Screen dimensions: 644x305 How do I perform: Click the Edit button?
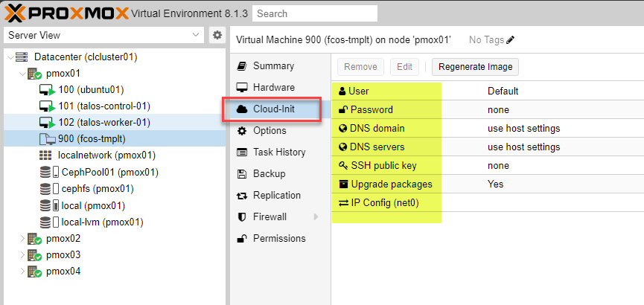click(x=404, y=67)
